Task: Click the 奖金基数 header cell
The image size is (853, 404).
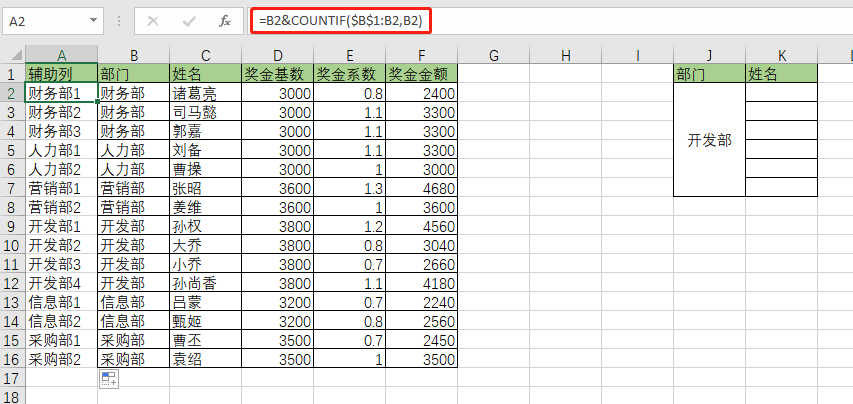Action: tap(277, 73)
